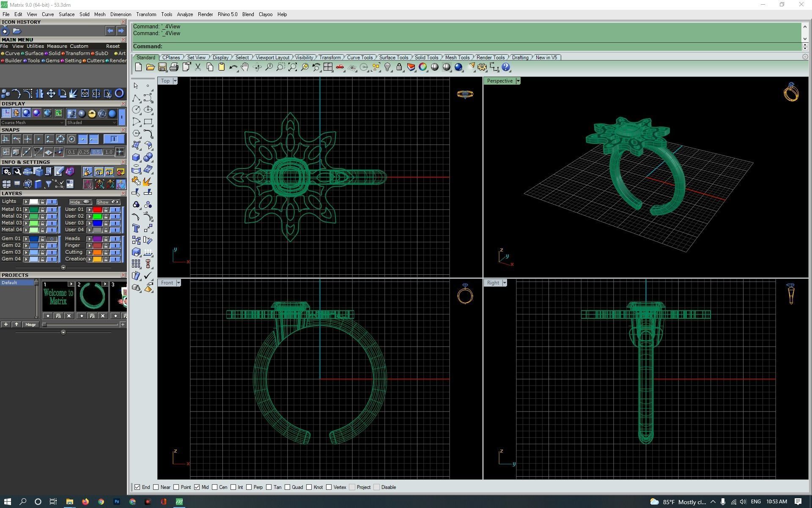The width and height of the screenshot is (812, 508).
Task: Switch to the CPlanes toolbar tab
Action: click(x=171, y=58)
